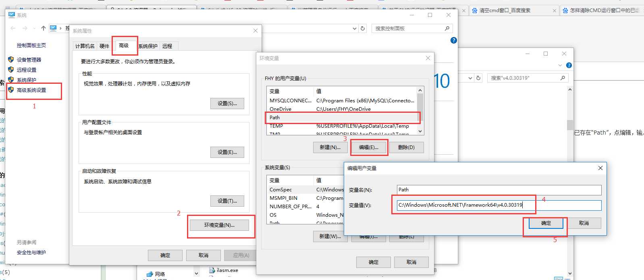
Task: Open 安全性与维护 link
Action: click(31, 253)
